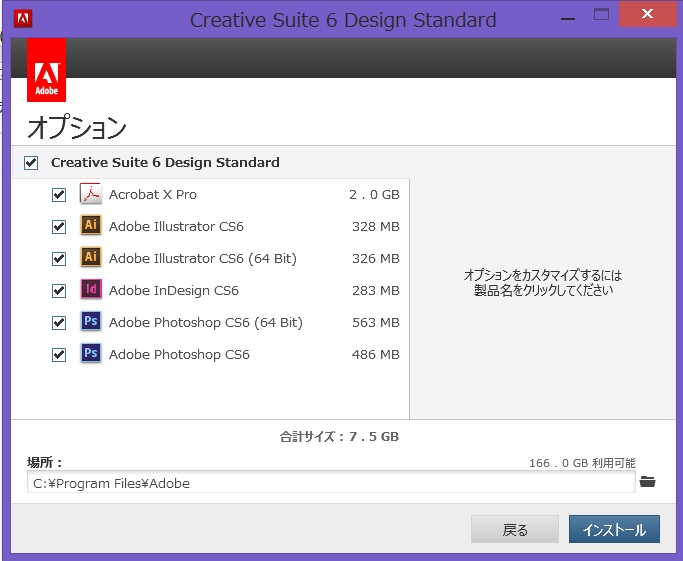Click the インストール (Install) button
683x561 pixels.
614,529
